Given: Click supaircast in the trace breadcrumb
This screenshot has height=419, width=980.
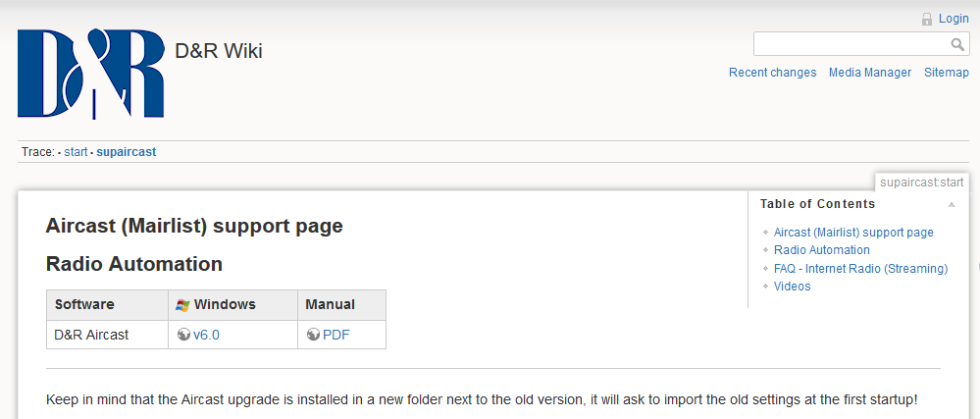Looking at the screenshot, I should point(126,152).
